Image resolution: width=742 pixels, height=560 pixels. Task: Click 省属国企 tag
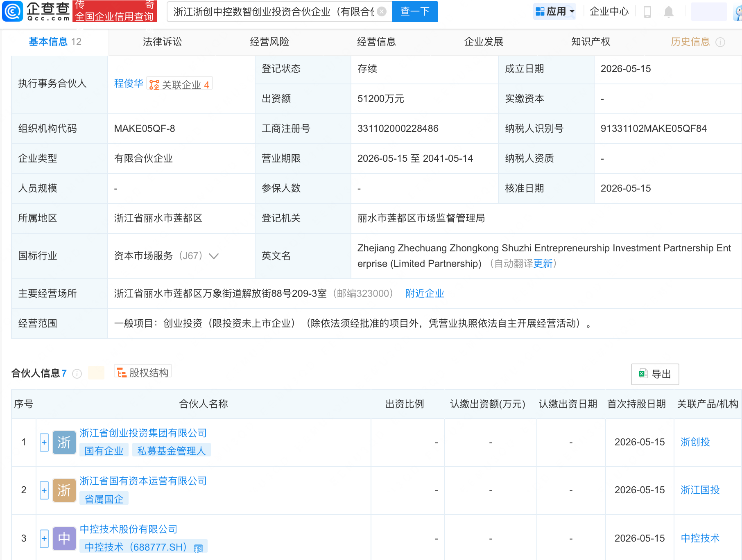click(104, 499)
